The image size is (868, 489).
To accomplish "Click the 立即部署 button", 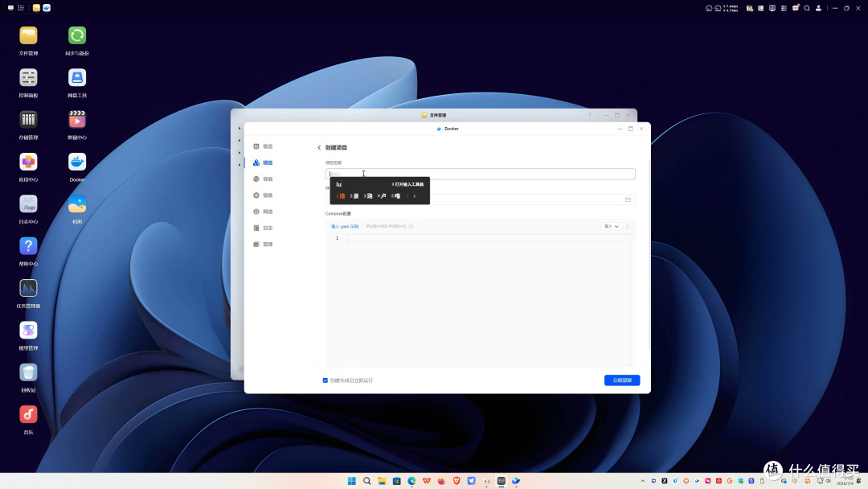I will [621, 380].
